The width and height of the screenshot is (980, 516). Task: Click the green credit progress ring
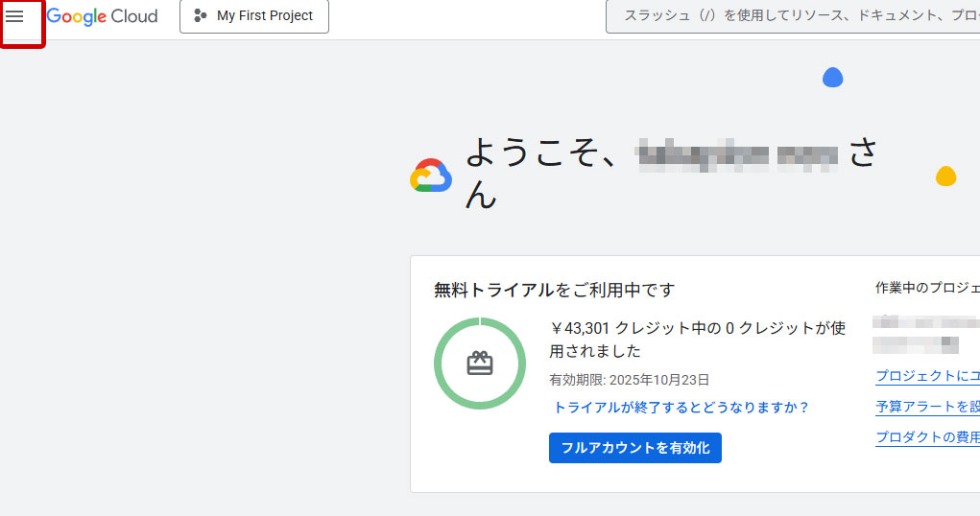480,364
